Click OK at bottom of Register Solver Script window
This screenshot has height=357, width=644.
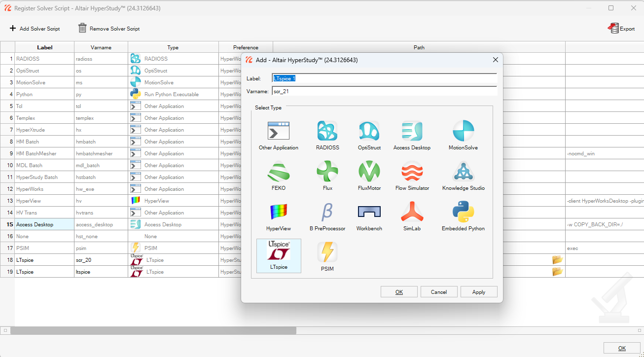tap(622, 348)
